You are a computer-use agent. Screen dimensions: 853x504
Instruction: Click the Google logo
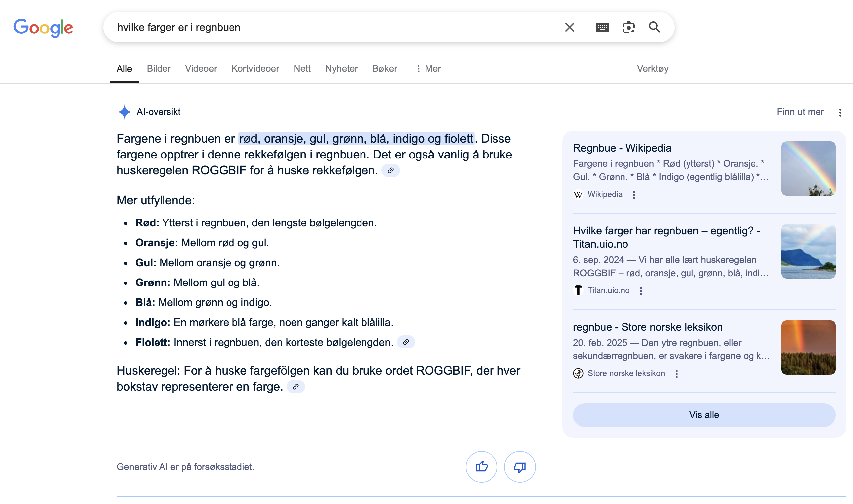click(43, 28)
